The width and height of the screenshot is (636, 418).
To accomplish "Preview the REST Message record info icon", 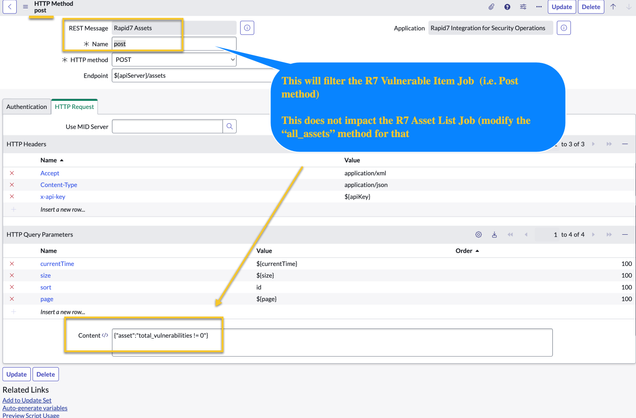I will [247, 28].
